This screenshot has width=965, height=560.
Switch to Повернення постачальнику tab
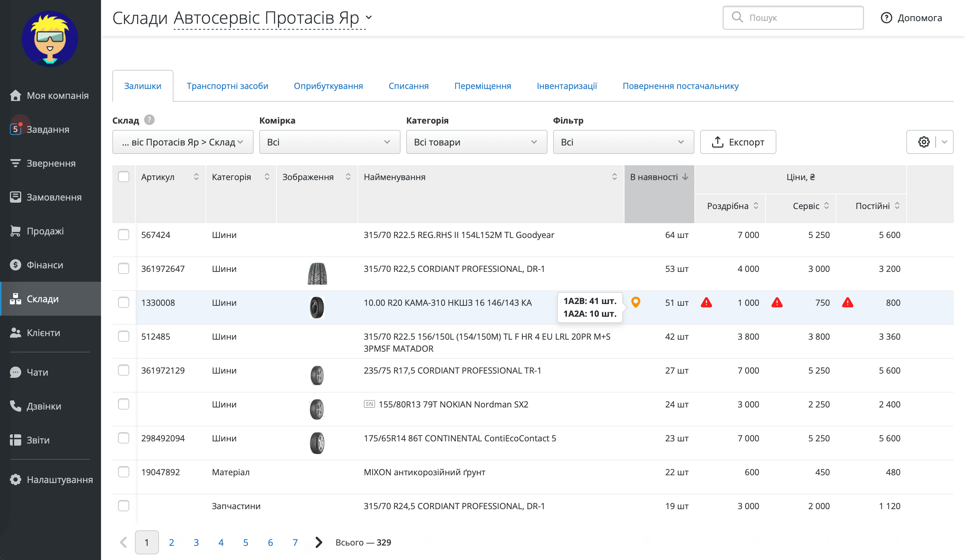[680, 86]
